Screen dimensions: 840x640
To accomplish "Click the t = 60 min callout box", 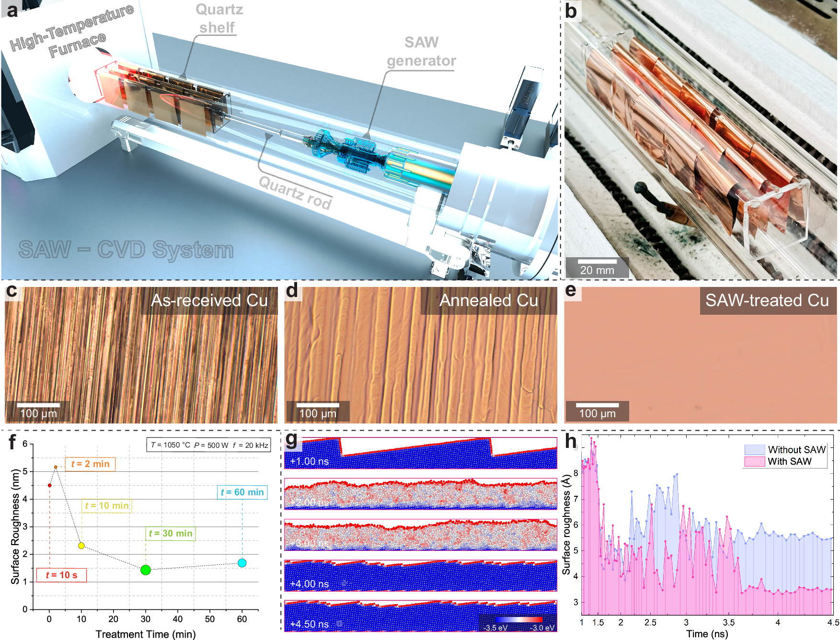I will (242, 492).
